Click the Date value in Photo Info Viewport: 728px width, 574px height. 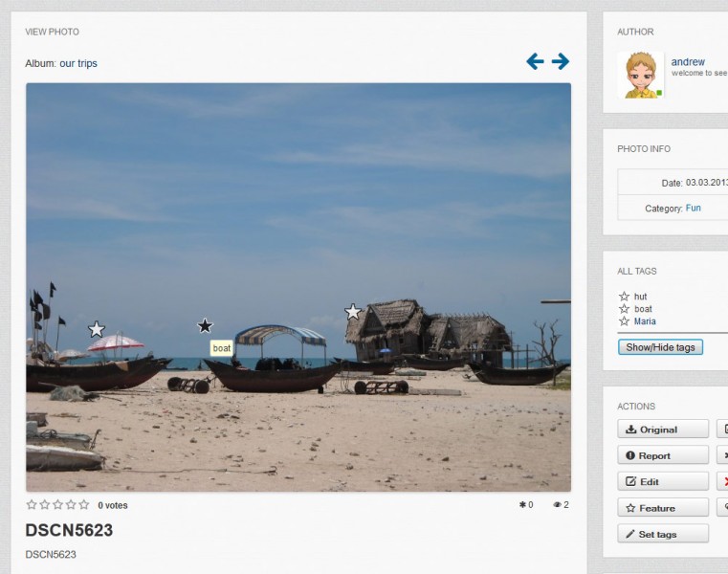pyautogui.click(x=707, y=183)
